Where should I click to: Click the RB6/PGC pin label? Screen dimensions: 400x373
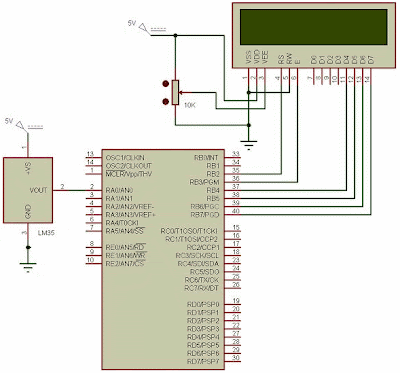tap(205, 207)
